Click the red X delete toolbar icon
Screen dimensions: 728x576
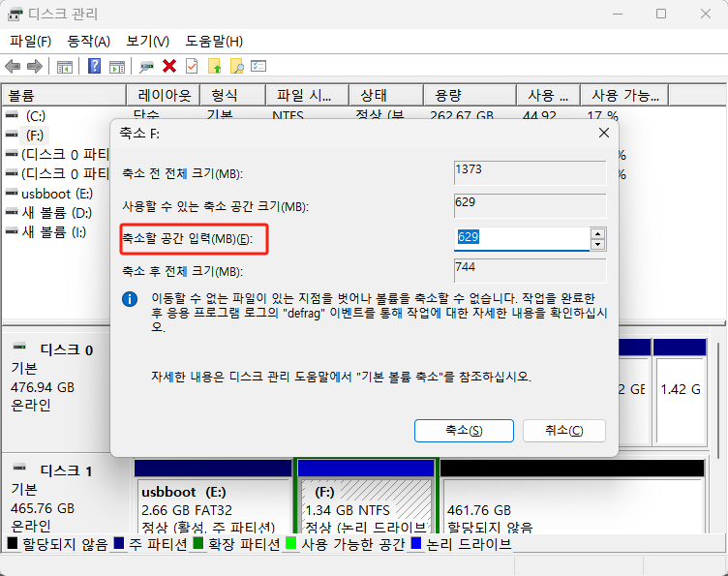click(169, 67)
